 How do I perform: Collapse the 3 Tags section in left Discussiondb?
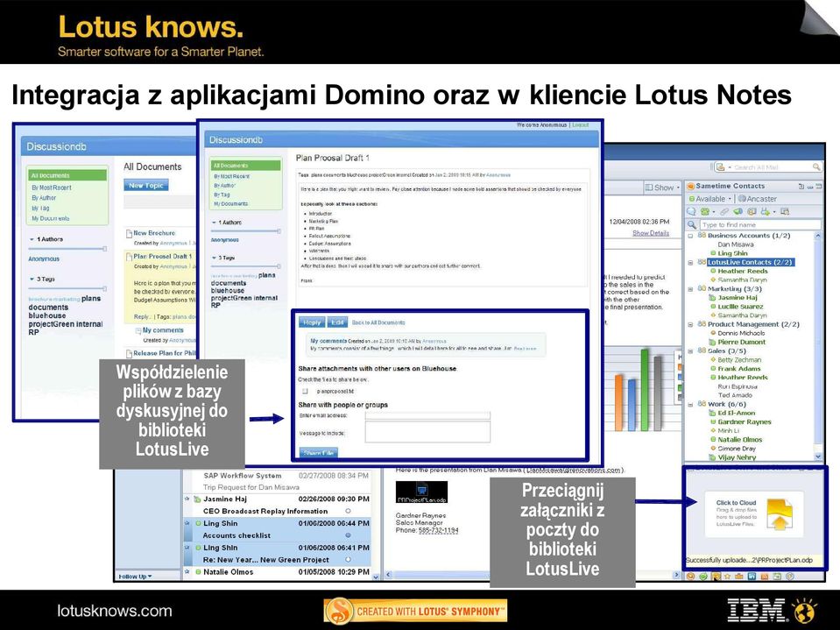pos(32,280)
